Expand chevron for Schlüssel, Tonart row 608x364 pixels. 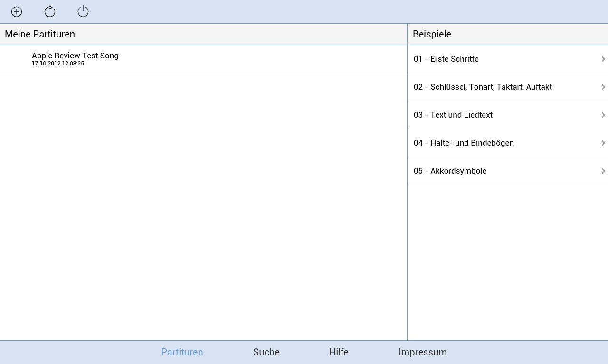(x=603, y=87)
